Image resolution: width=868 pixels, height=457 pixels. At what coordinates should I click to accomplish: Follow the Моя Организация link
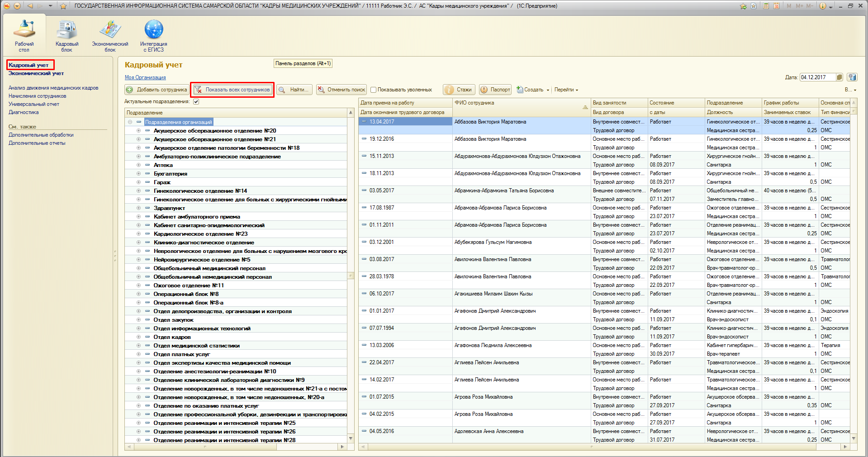click(x=145, y=77)
